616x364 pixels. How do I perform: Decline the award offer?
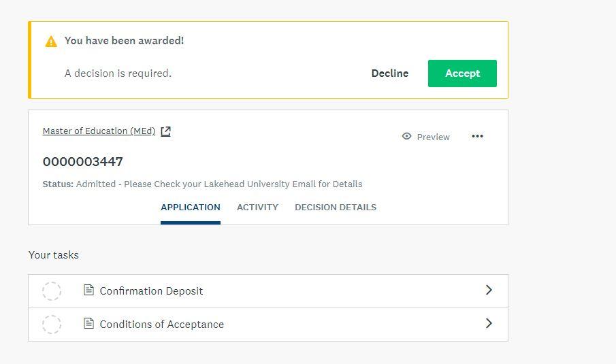tap(389, 73)
